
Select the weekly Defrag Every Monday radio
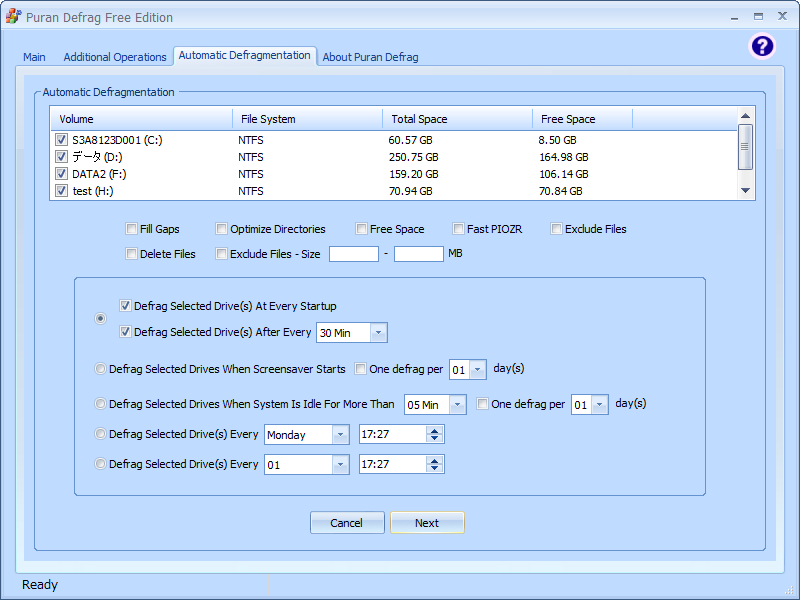(100, 434)
